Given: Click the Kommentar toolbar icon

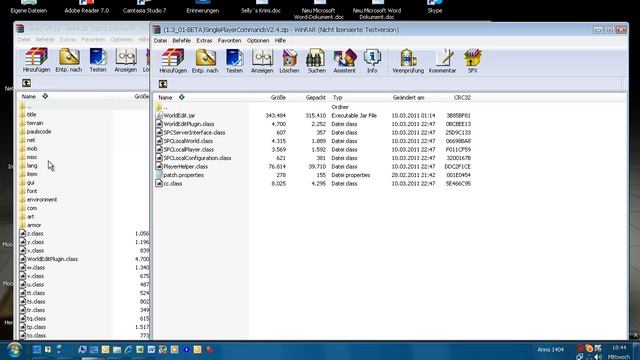Looking at the screenshot, I should 442,61.
